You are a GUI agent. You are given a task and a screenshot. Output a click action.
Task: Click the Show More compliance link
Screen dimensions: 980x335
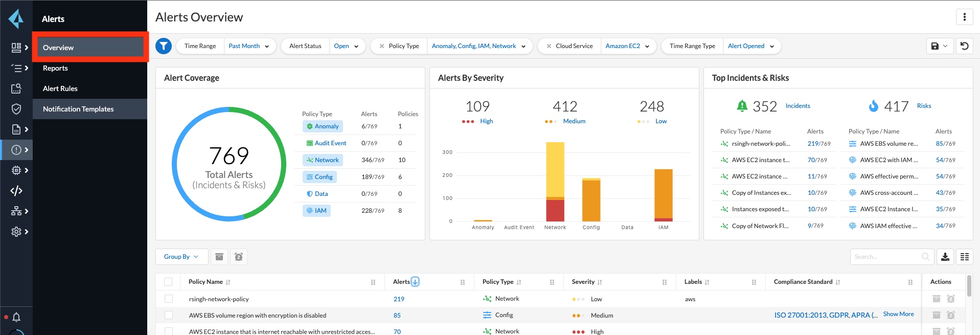pyautogui.click(x=898, y=314)
